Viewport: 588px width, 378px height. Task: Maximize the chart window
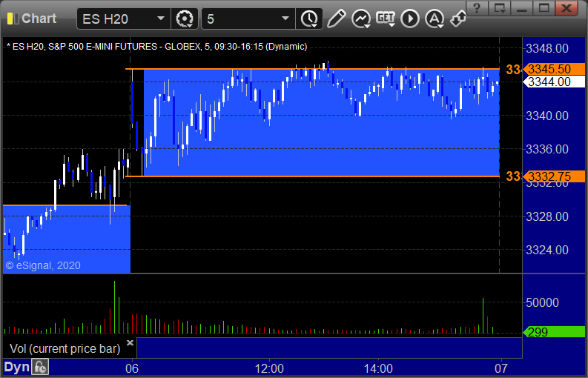(x=544, y=7)
